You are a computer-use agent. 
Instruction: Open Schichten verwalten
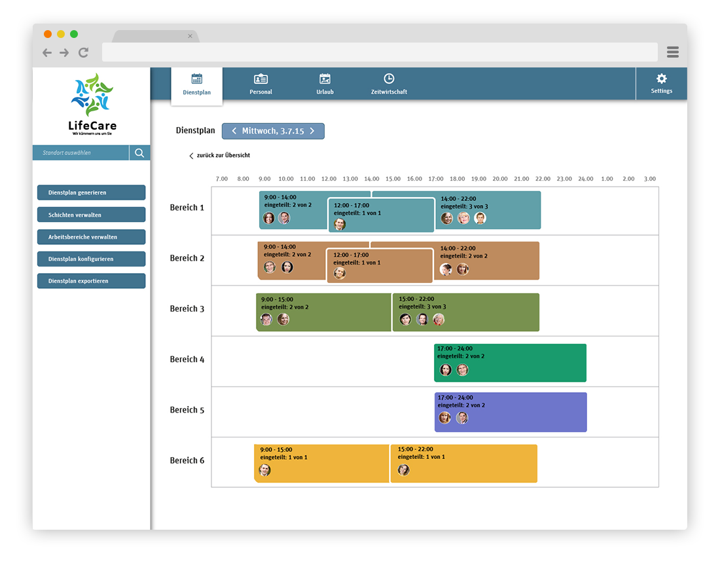click(91, 215)
